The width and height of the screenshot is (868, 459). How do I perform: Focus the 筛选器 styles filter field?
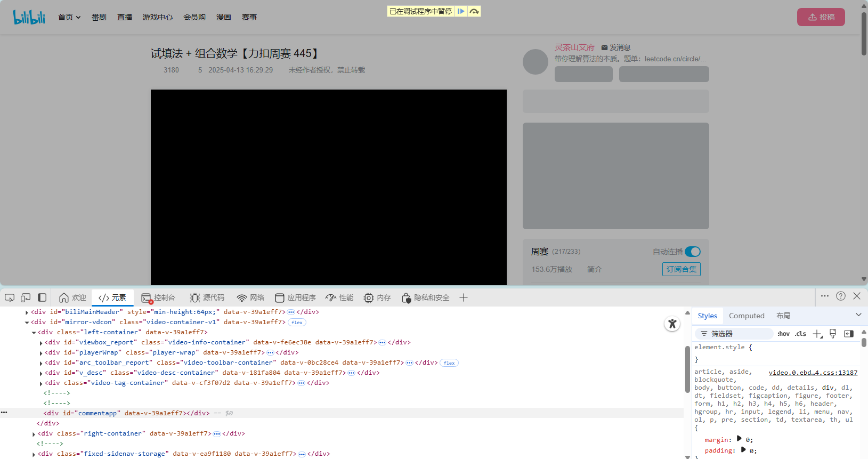(734, 334)
